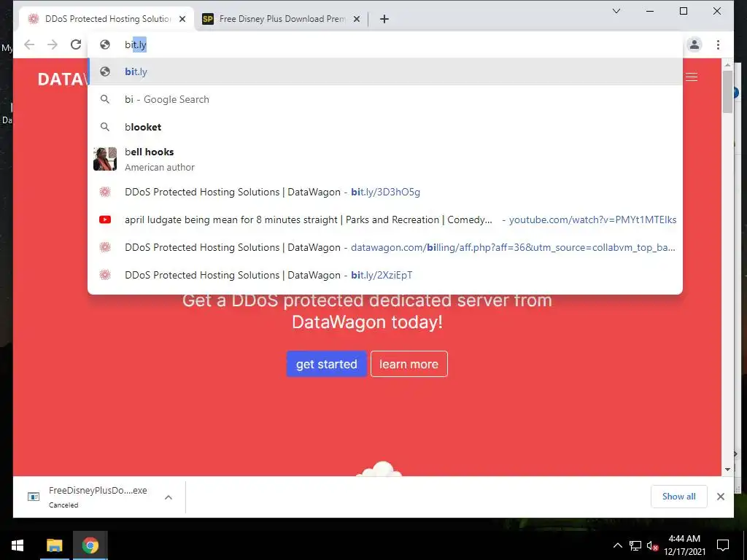This screenshot has height=560, width=747.
Task: Close the downloads bar
Action: pyautogui.click(x=720, y=497)
